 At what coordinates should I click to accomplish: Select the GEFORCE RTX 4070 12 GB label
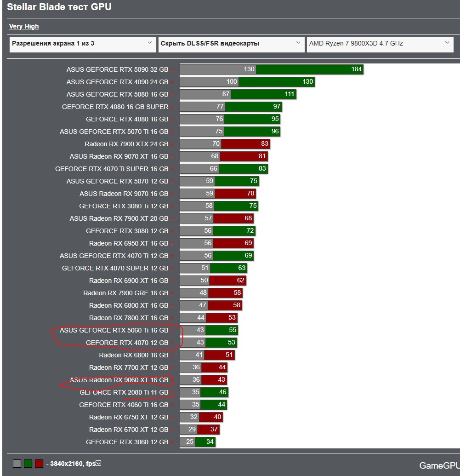[x=127, y=343]
